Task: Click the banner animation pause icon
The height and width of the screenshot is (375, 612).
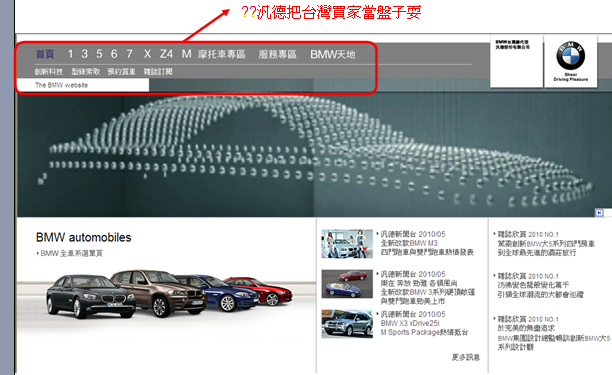Action: point(599,213)
